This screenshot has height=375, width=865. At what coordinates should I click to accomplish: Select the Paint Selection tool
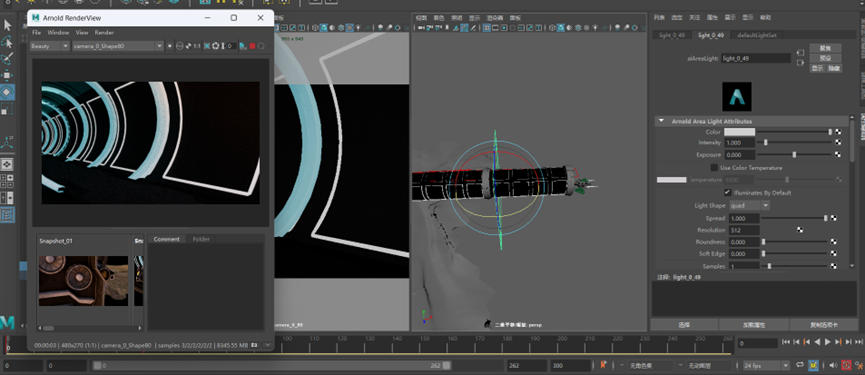click(8, 58)
